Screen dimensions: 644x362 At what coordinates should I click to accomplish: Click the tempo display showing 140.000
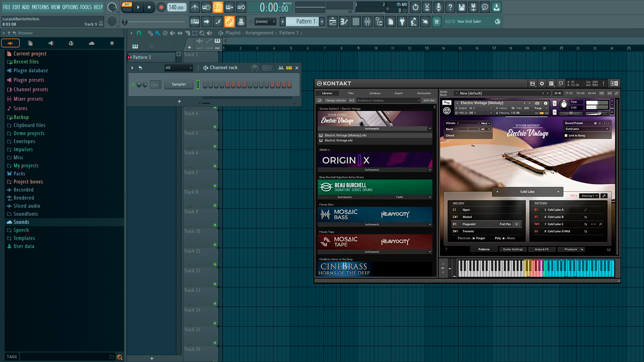tap(176, 8)
